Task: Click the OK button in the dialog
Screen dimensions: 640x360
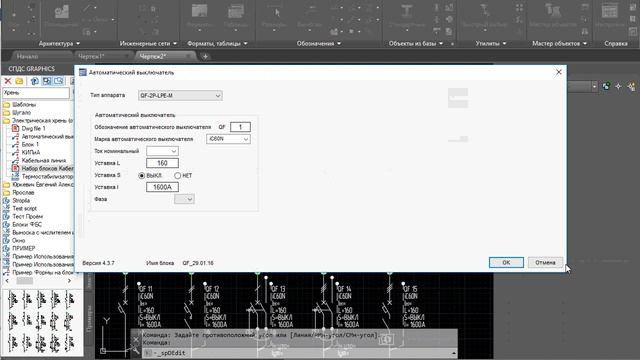Action: pyautogui.click(x=506, y=262)
